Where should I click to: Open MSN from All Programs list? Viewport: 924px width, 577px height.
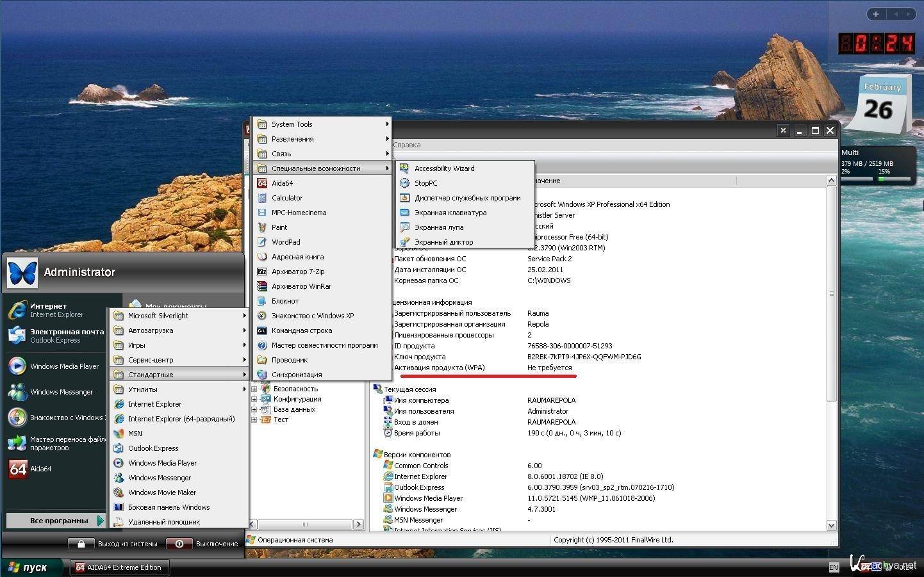[x=179, y=434]
